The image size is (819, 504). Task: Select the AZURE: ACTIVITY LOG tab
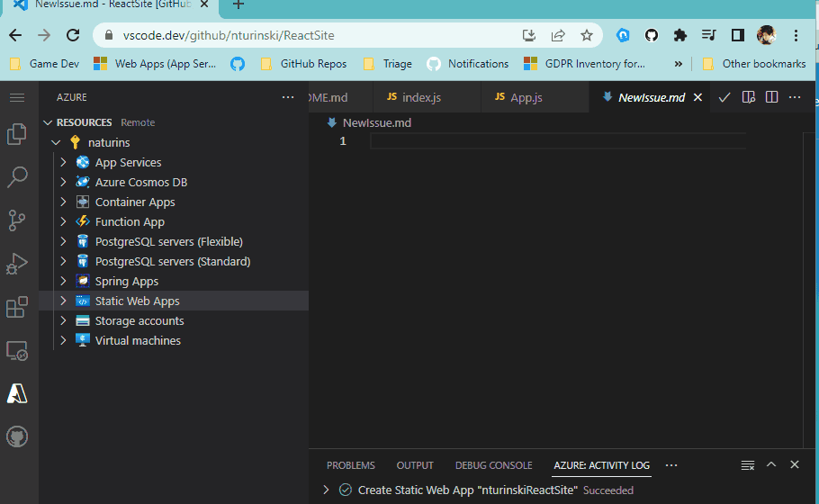[602, 465]
